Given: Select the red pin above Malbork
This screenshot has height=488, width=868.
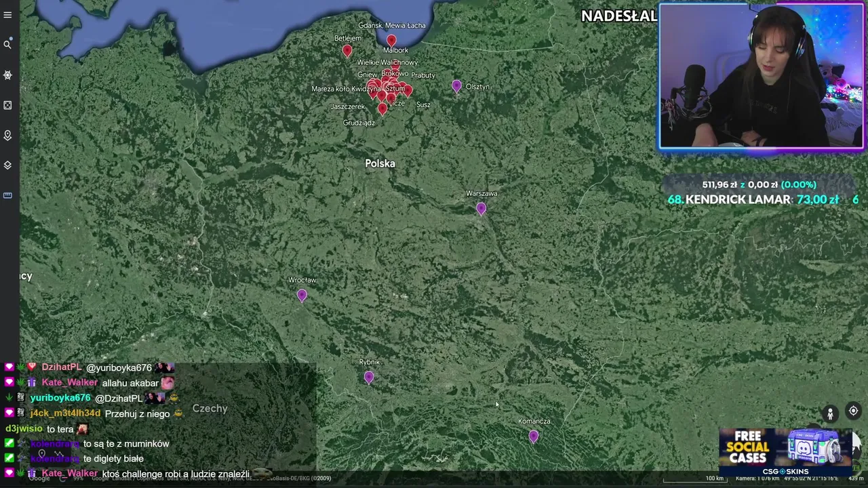Looking at the screenshot, I should coord(391,41).
